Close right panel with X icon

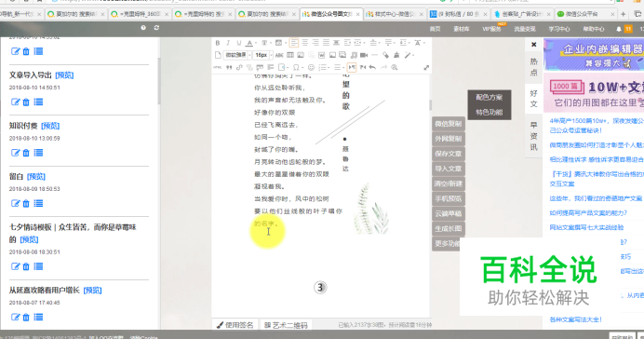[x=533, y=45]
